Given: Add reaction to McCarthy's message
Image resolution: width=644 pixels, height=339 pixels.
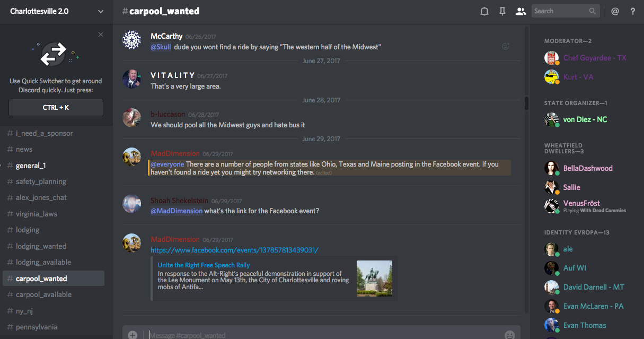Looking at the screenshot, I should click(x=506, y=47).
